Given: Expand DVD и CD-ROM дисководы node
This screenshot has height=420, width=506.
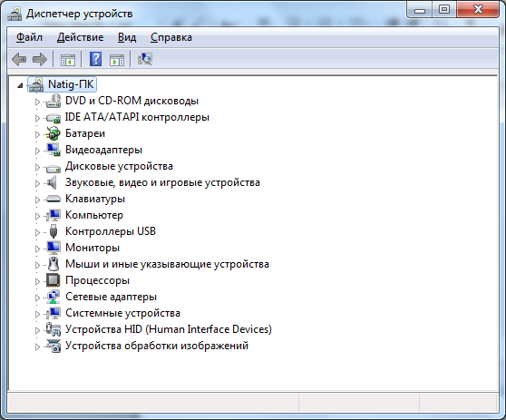Looking at the screenshot, I should (37, 102).
